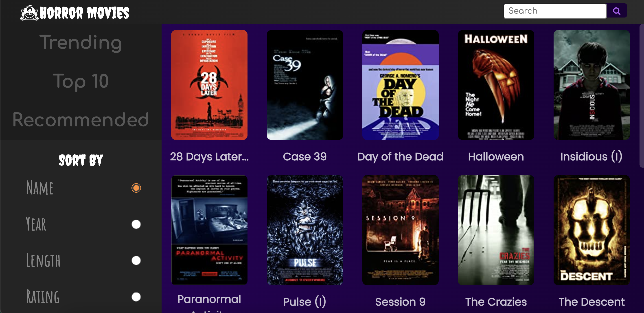This screenshot has height=313, width=644.
Task: Open the Top 10 menu item
Action: point(81,81)
